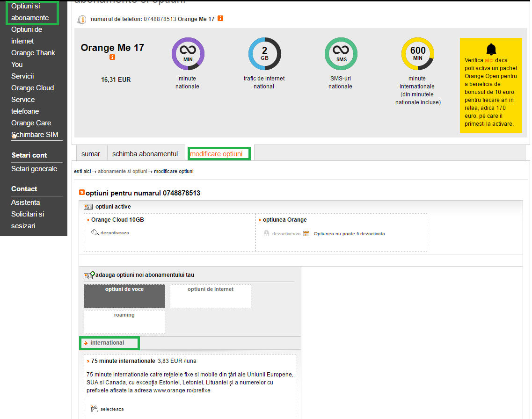Open "Orange Thank You" in the sidebar
The image size is (532, 419).
pyautogui.click(x=33, y=58)
